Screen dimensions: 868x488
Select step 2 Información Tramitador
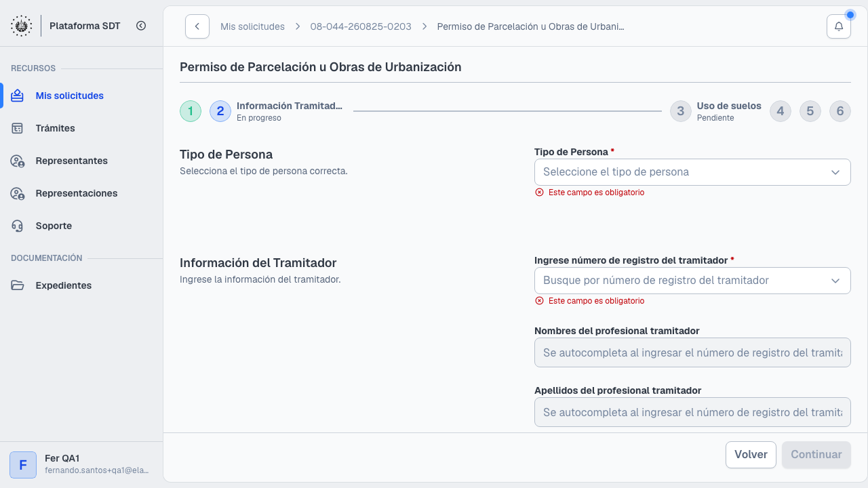coord(220,111)
